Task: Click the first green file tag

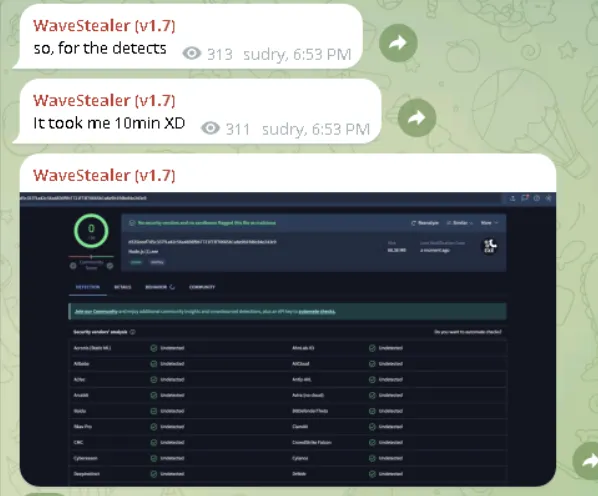Action: point(136,262)
